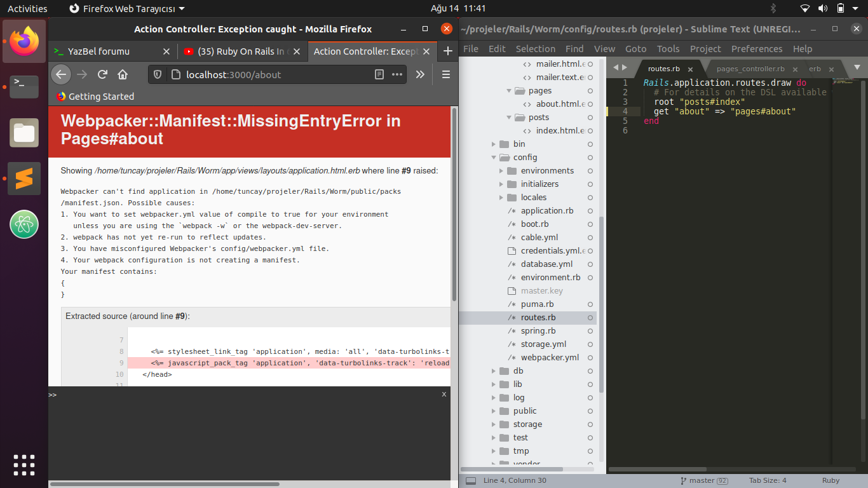
Task: Expand the public folder in sidebar
Action: click(x=494, y=411)
